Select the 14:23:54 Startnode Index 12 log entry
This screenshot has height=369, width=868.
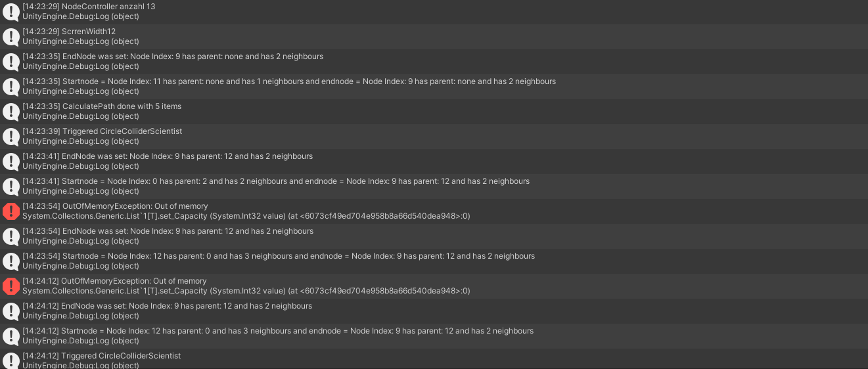(434, 261)
